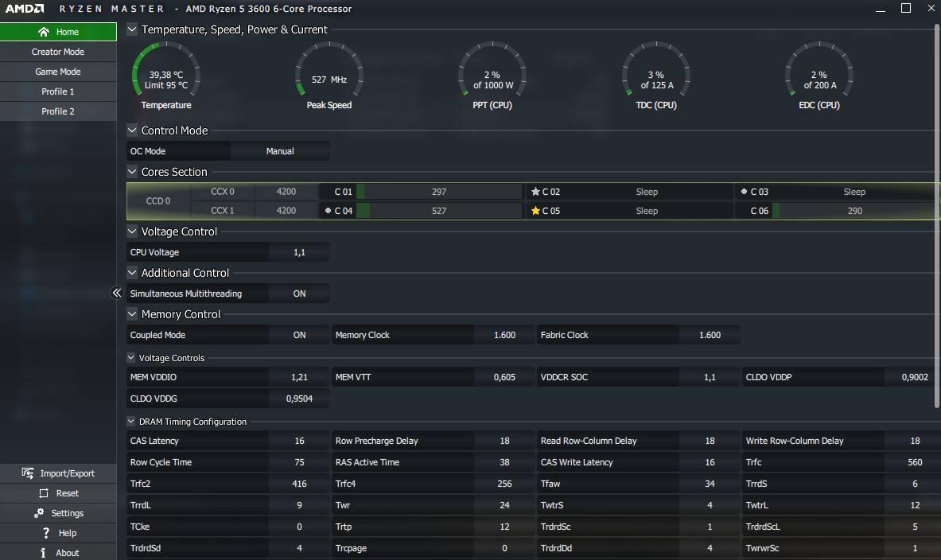941x560 pixels.
Task: Click the dot marker on core C 04
Action: [328, 211]
